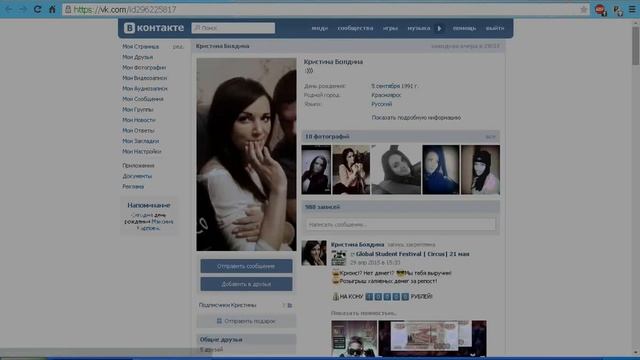Open помощь in the header menu
640x360 pixels.
(x=464, y=28)
